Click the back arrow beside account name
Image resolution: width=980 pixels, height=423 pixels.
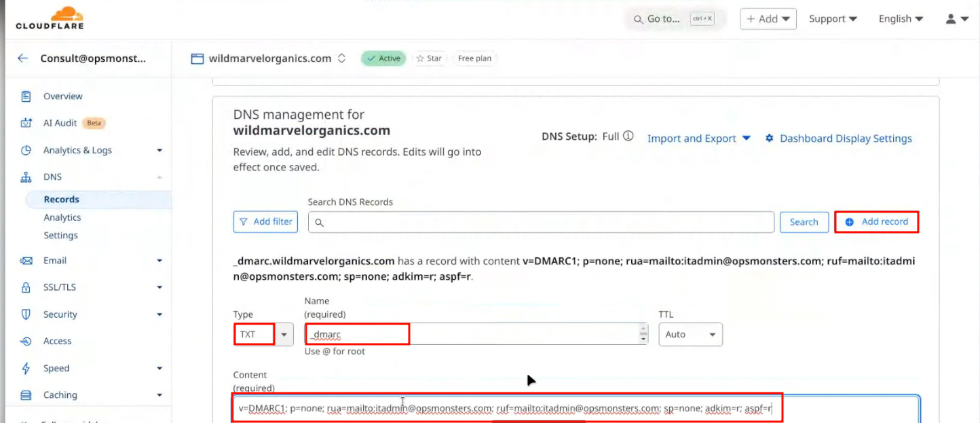point(22,58)
